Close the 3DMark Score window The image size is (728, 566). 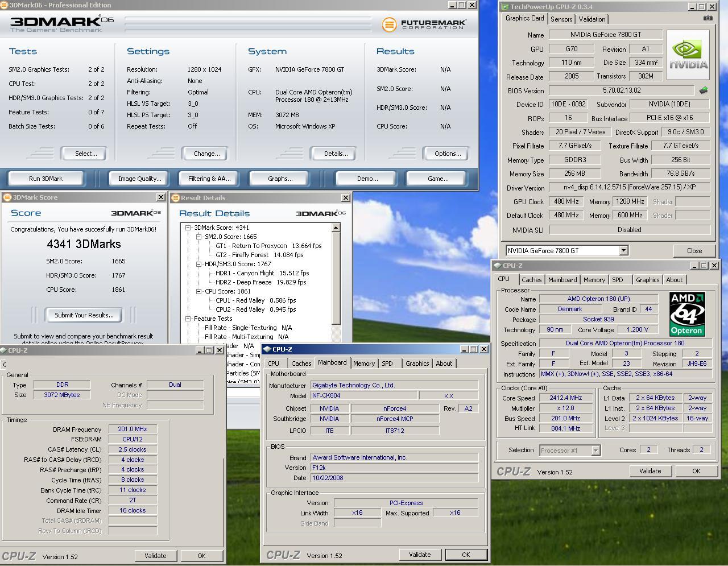tap(161, 197)
